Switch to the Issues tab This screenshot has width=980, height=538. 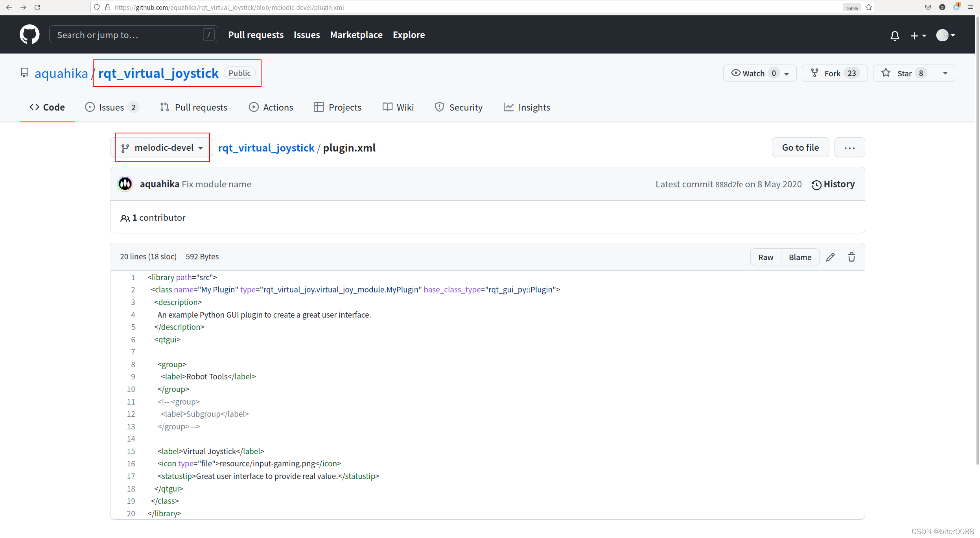[111, 107]
